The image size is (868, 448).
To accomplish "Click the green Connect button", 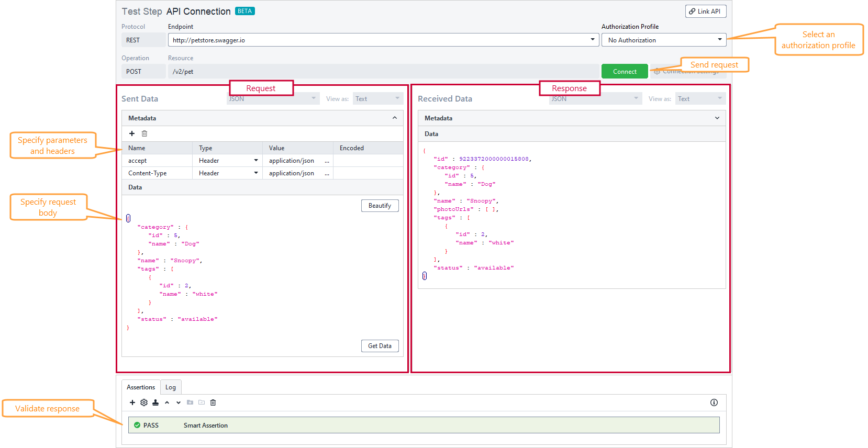I will [625, 72].
